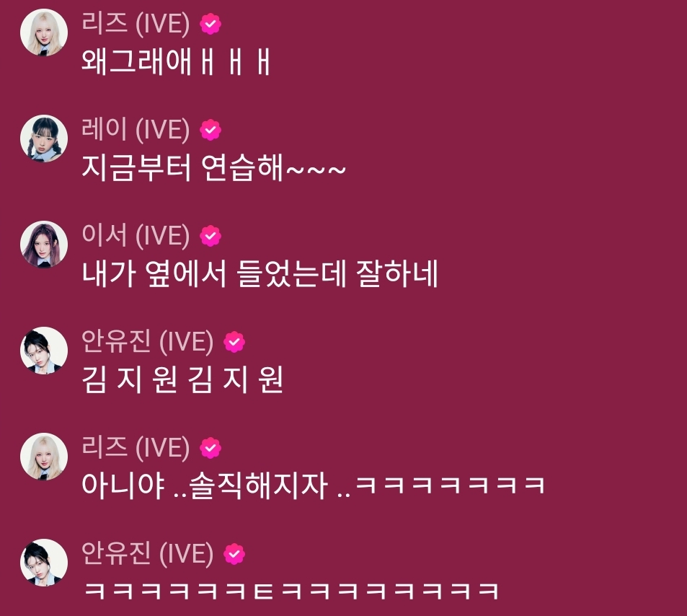Click the username 이서 (IVE)
This screenshot has height=616, width=687.
(136, 235)
